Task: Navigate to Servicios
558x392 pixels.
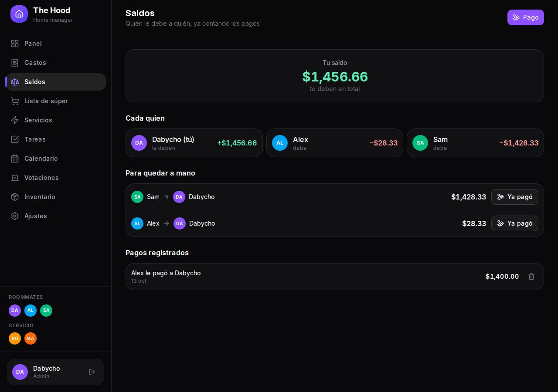Action: coord(56,120)
